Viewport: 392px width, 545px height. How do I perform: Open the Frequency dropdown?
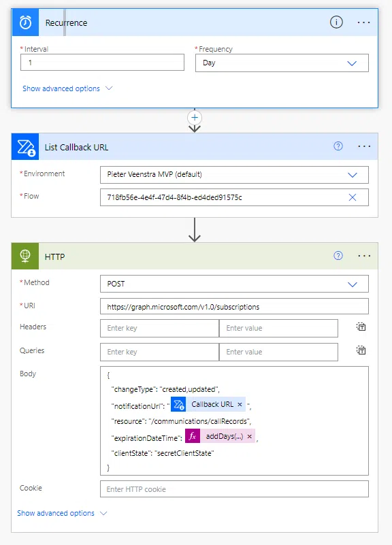point(282,63)
